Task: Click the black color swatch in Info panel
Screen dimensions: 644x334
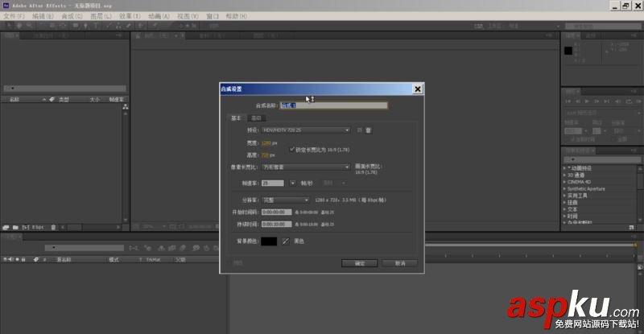Action: [x=568, y=51]
